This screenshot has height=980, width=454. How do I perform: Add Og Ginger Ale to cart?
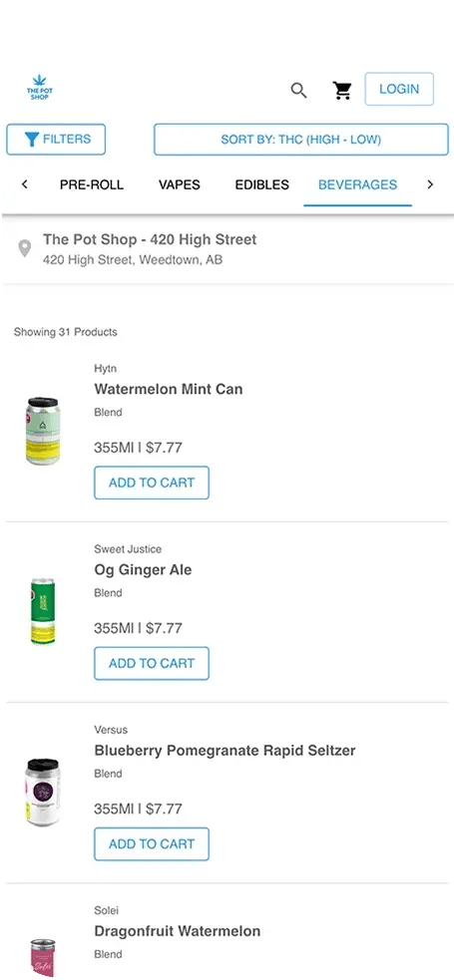click(x=152, y=663)
